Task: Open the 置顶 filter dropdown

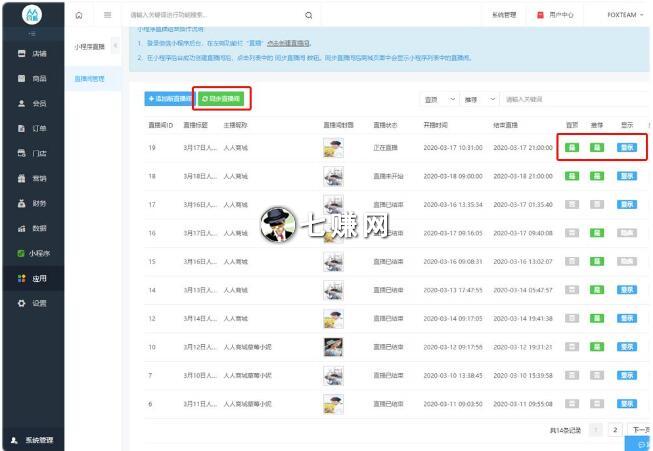Action: [x=439, y=100]
